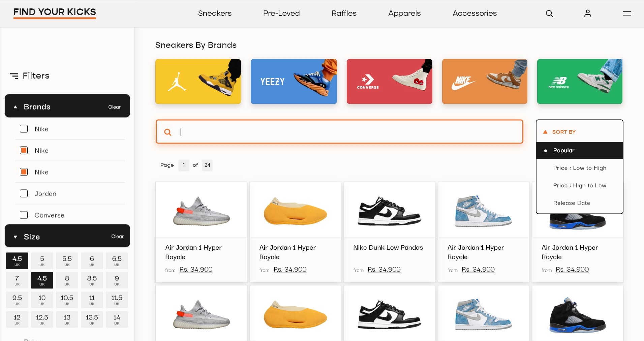
Task: Select size 7 UK
Action: (17, 280)
